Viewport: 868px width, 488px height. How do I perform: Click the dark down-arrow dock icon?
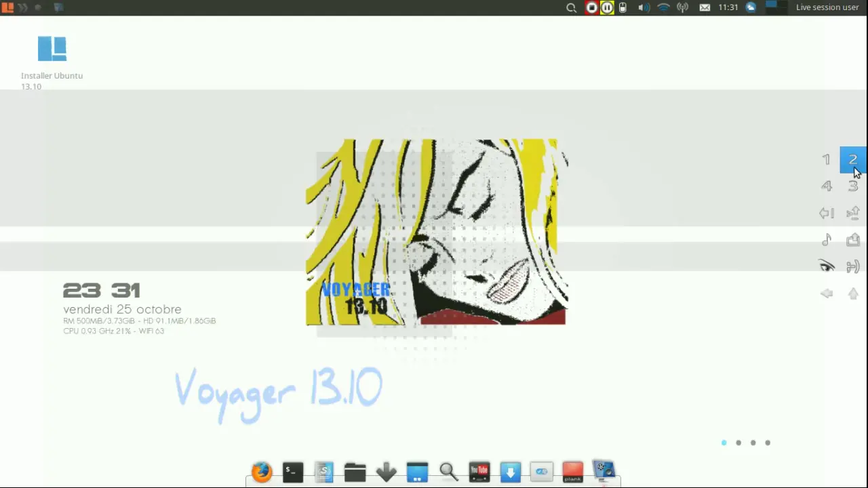pos(387,472)
